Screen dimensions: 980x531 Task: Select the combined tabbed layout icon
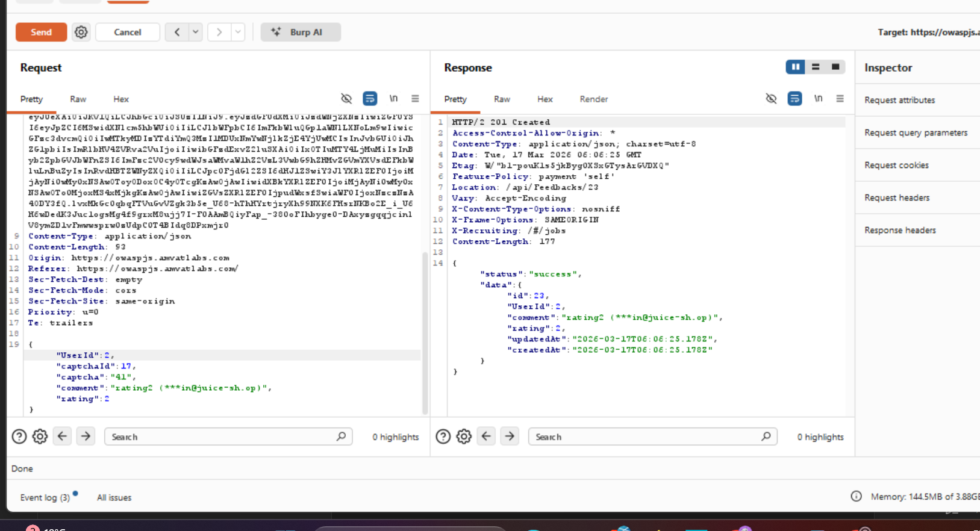pos(835,67)
